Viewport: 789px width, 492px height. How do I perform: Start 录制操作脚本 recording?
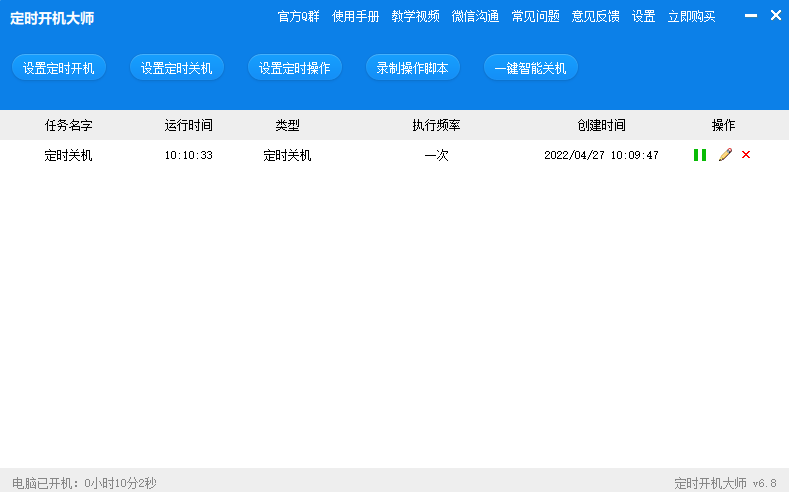413,68
